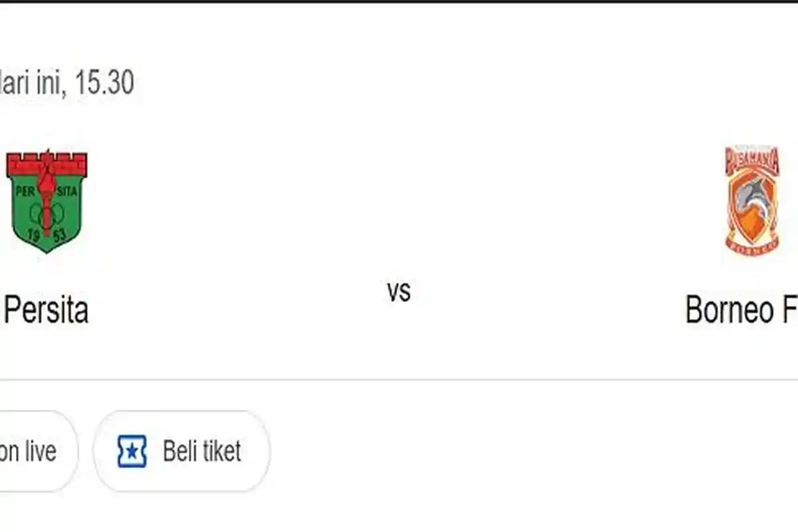Click the 1953 year on Persita crest

coord(47,235)
